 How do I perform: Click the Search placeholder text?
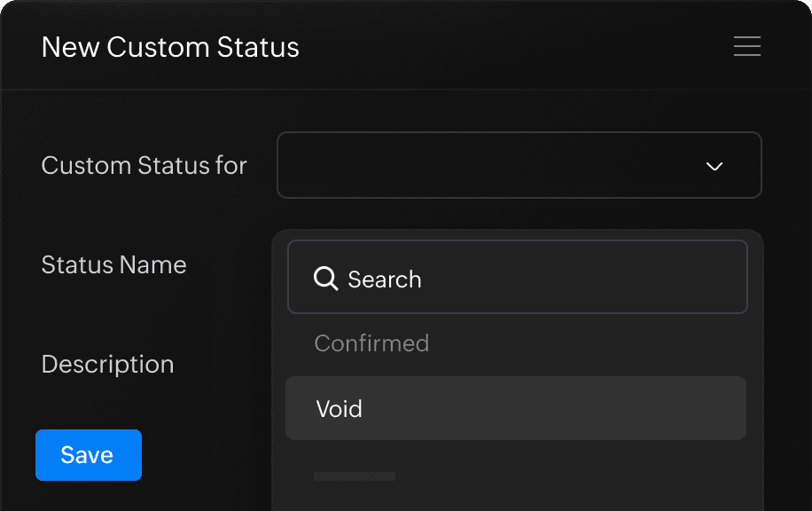coord(384,279)
